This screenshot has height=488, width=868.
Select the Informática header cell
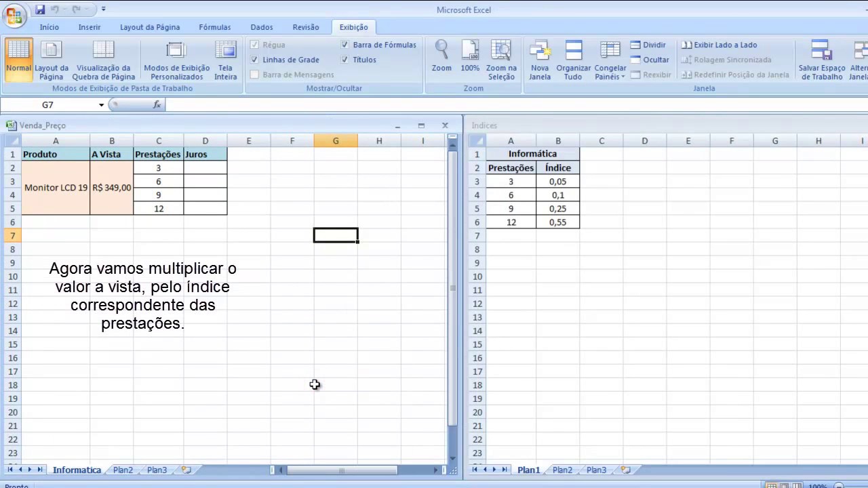point(532,154)
